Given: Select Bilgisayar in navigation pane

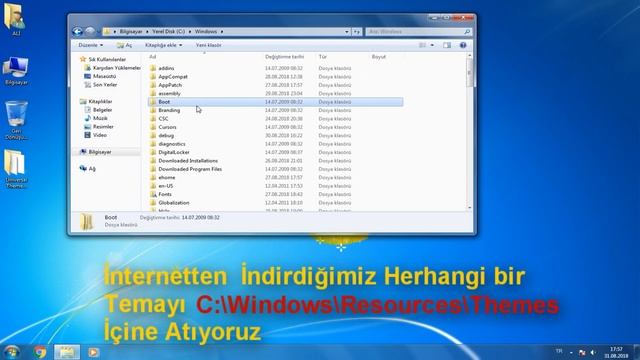Looking at the screenshot, I should [x=96, y=152].
